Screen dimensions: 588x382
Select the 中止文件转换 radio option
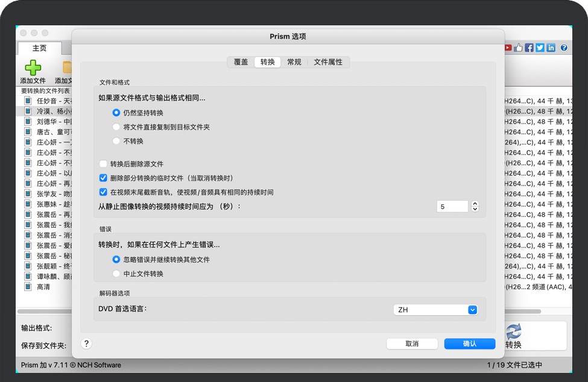pyautogui.click(x=116, y=274)
